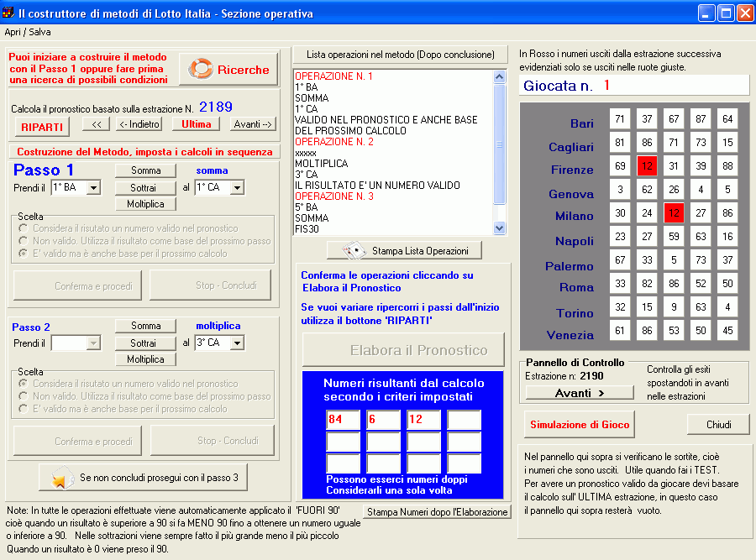Image resolution: width=756 pixels, height=560 pixels.
Task: Click Somma in Passo 1
Action: [x=145, y=170]
